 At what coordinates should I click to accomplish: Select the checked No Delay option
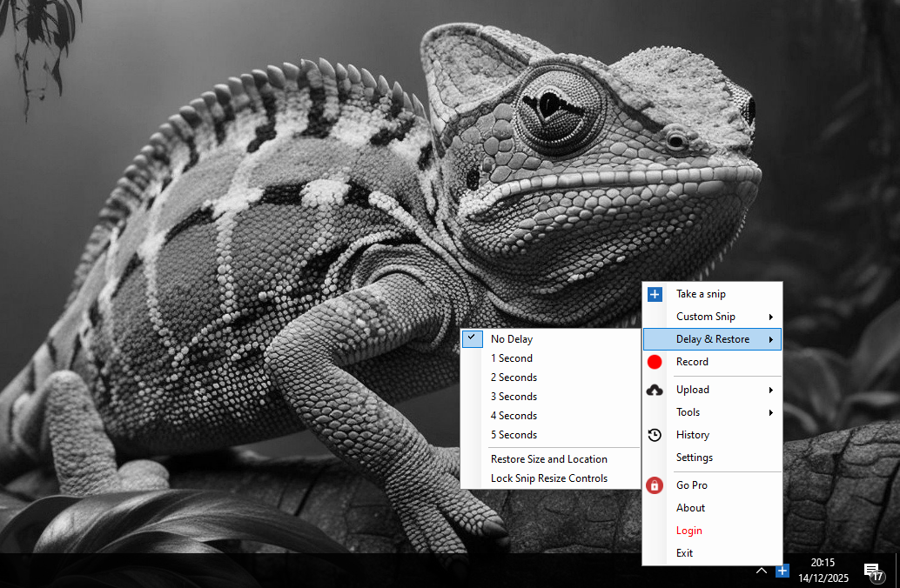point(512,339)
